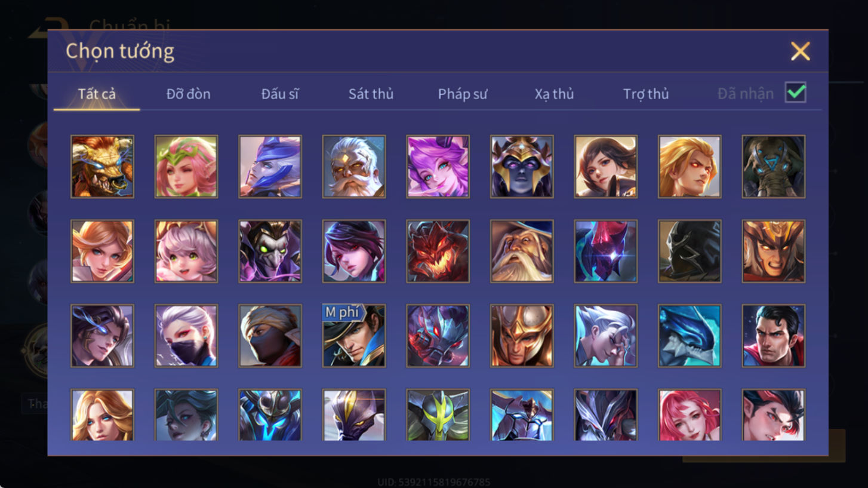View the "Đấu sĩ" tab

tap(279, 94)
